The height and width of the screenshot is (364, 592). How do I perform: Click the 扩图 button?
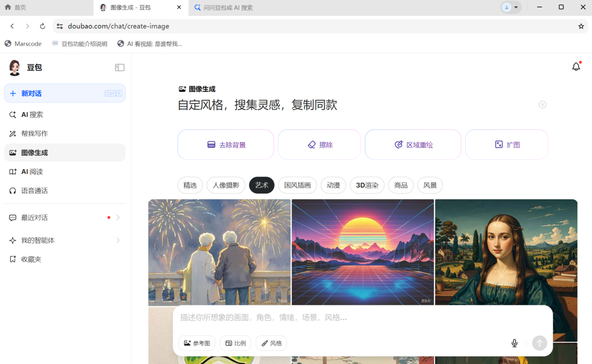point(506,144)
